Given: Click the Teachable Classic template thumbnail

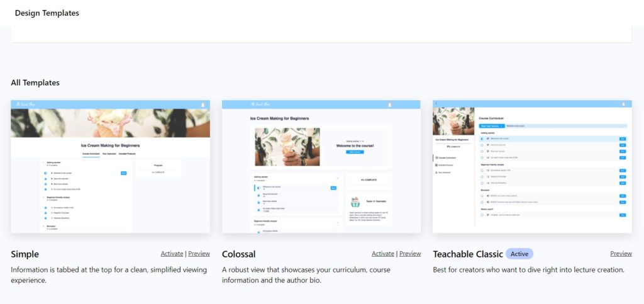Looking at the screenshot, I should pyautogui.click(x=532, y=166).
